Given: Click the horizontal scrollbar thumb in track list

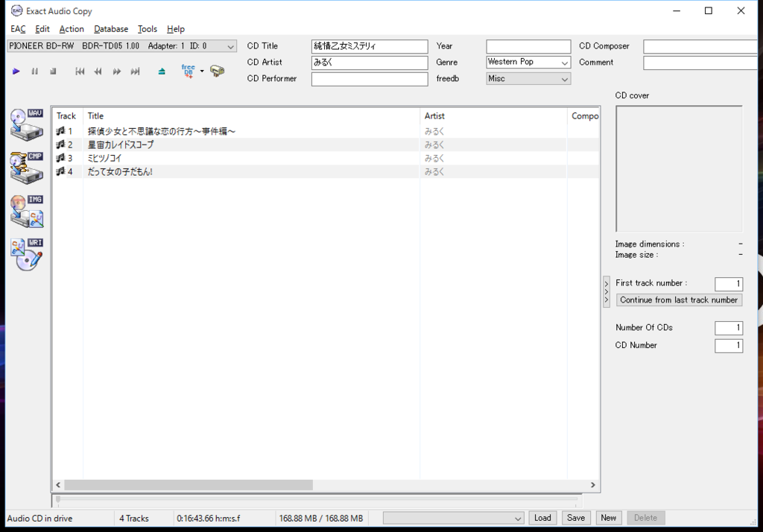Looking at the screenshot, I should (189, 485).
